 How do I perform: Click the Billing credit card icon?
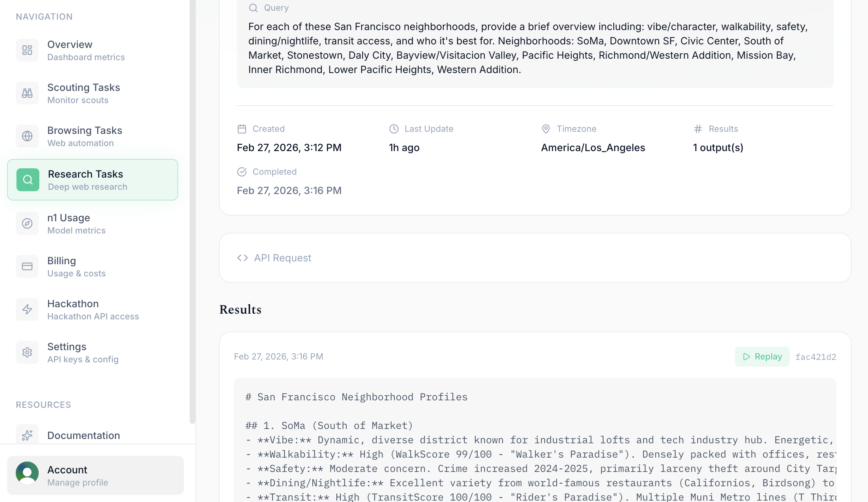point(27,266)
